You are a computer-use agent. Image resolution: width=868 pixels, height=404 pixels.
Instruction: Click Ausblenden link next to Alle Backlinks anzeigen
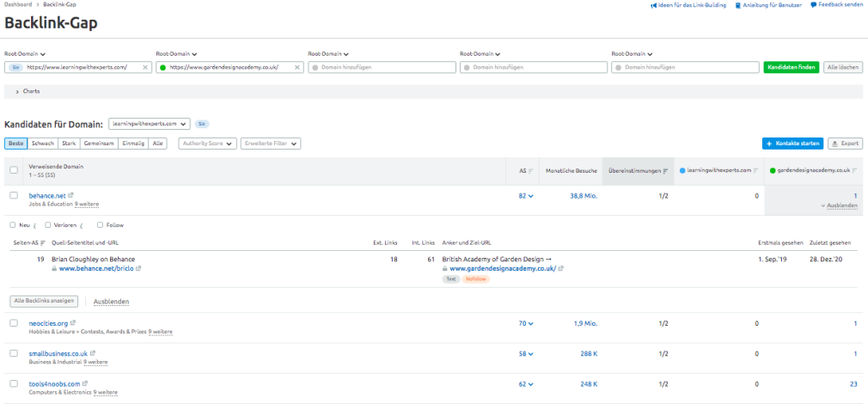pyautogui.click(x=111, y=302)
